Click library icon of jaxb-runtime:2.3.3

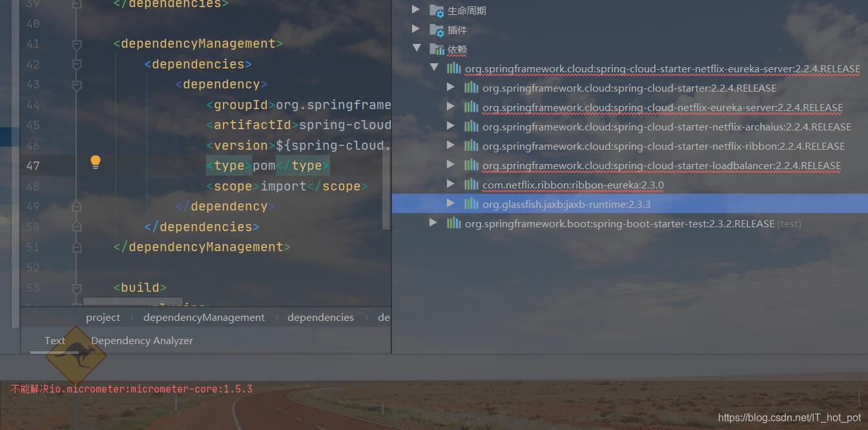[471, 204]
